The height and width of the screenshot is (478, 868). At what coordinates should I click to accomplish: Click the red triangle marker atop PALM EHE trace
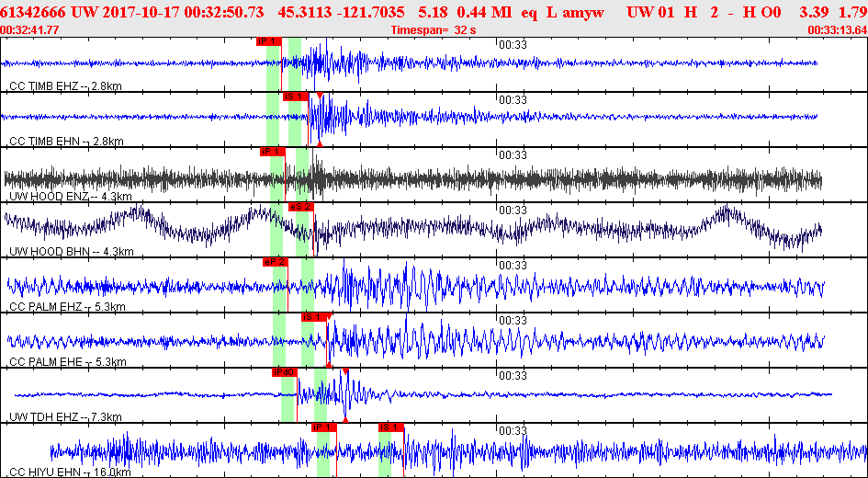click(329, 316)
